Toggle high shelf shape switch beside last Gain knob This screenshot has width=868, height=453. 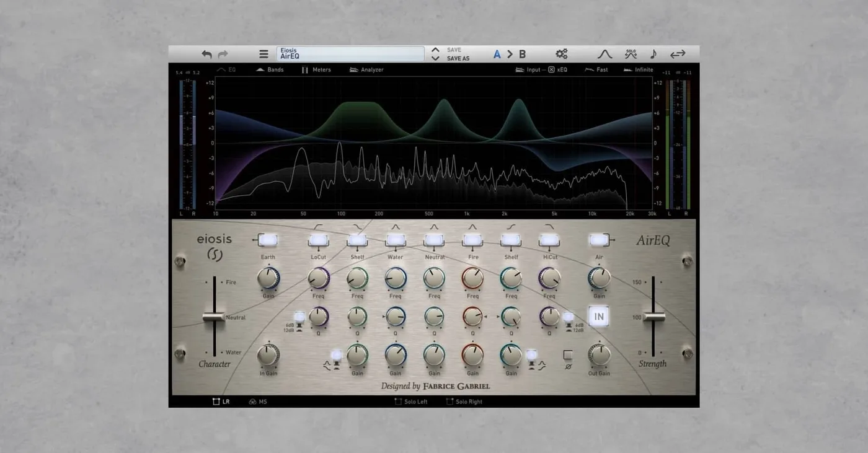point(531,355)
